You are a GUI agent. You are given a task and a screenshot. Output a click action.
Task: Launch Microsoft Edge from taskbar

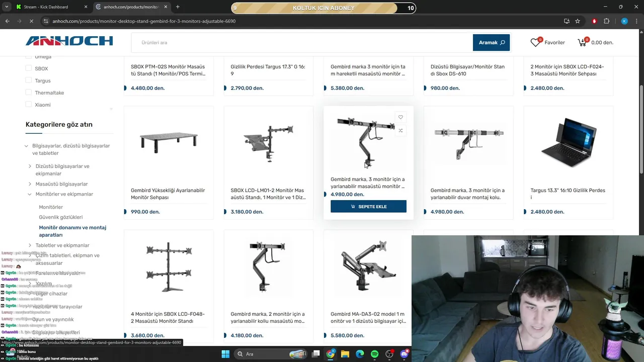(360, 354)
